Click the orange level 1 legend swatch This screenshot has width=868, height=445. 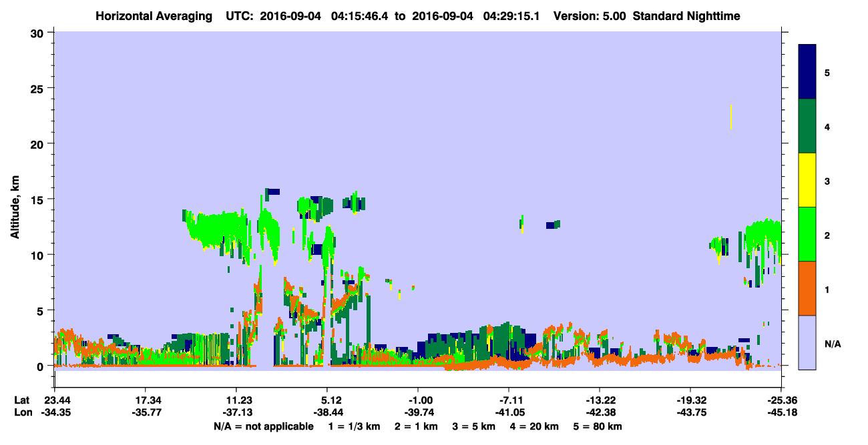(807, 288)
